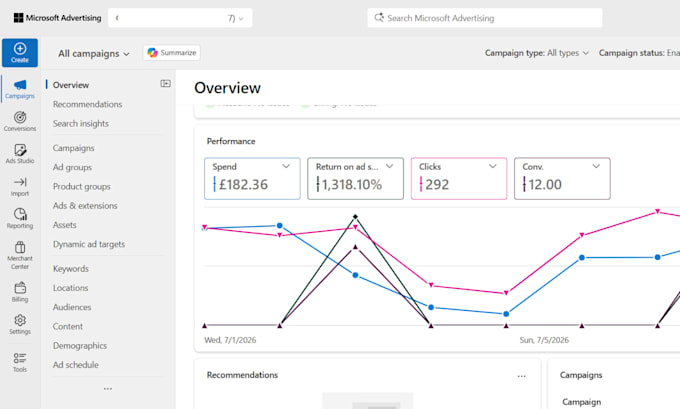Open the Merchant Center icon
680x409 pixels.
[x=20, y=247]
